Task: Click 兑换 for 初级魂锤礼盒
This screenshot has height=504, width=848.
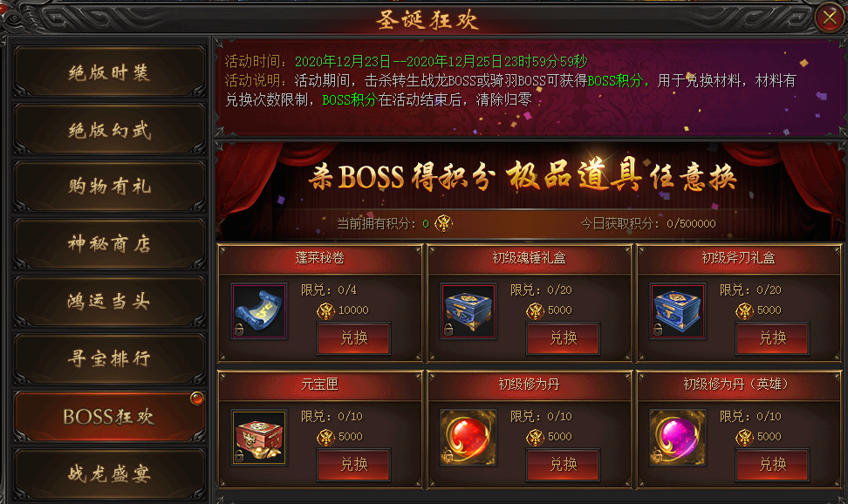Action: (563, 338)
